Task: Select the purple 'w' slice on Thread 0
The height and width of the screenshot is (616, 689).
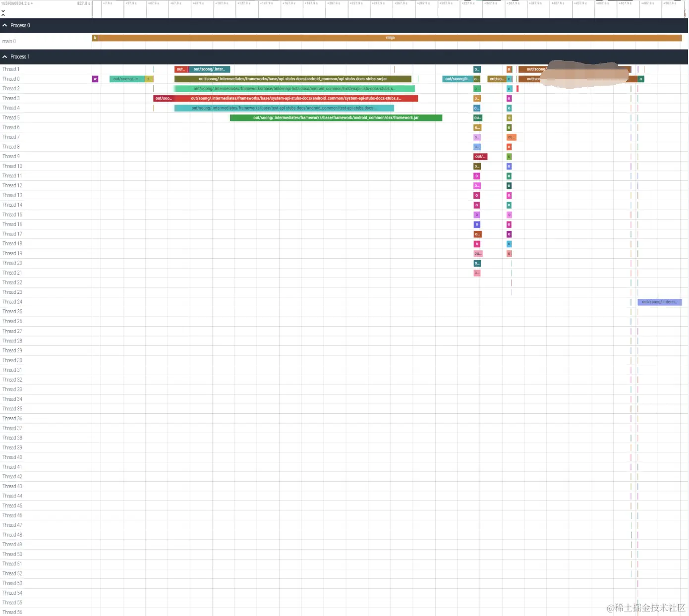Action: pos(95,79)
